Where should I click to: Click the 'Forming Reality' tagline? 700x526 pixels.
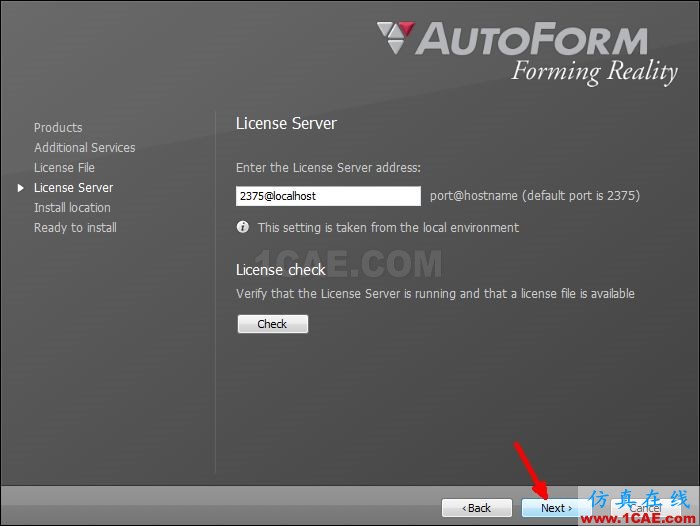coord(595,72)
